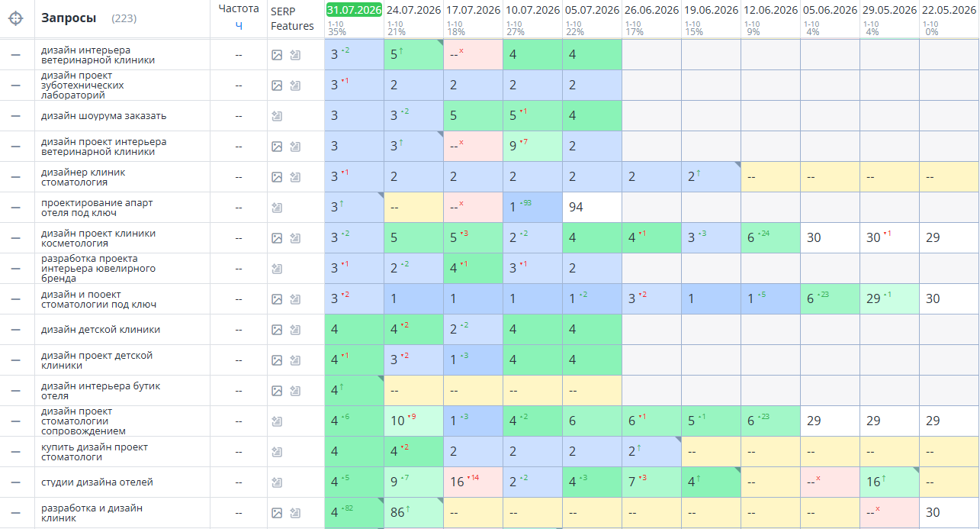The height and width of the screenshot is (529, 980).
Task: Select the 05.06.2026 date column header
Action: (x=830, y=10)
